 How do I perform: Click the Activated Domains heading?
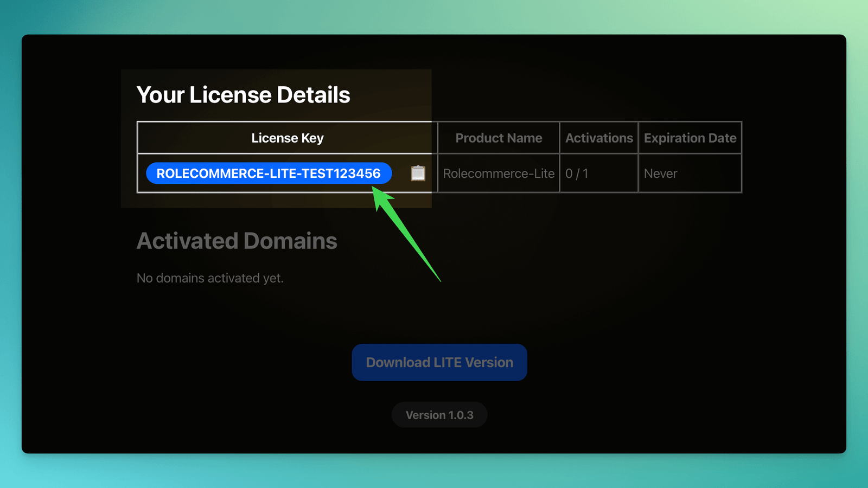(237, 241)
